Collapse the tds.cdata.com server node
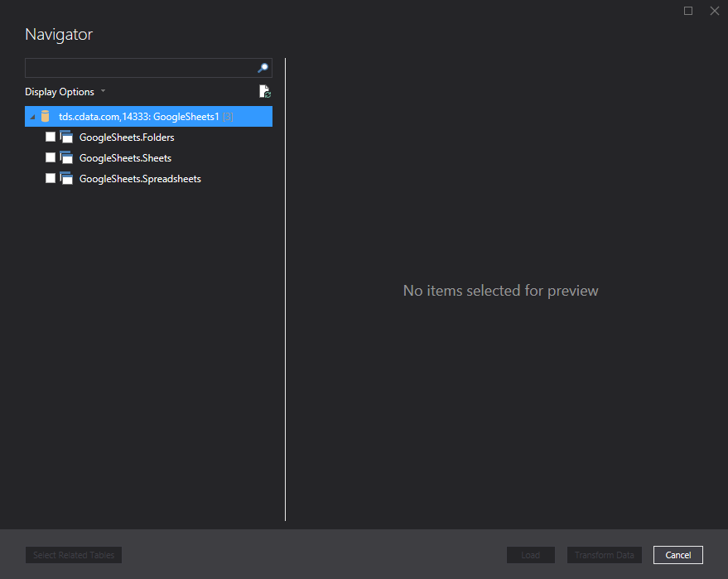The width and height of the screenshot is (728, 579). point(31,116)
